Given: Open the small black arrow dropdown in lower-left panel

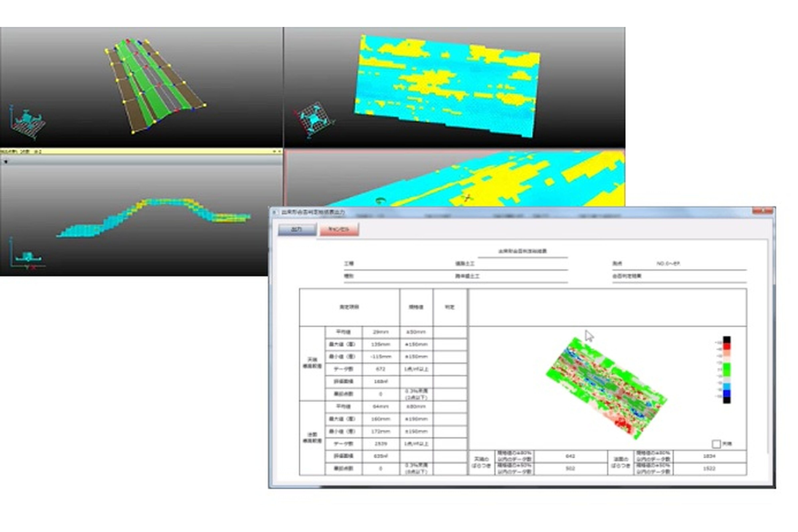Looking at the screenshot, I should coord(5,162).
